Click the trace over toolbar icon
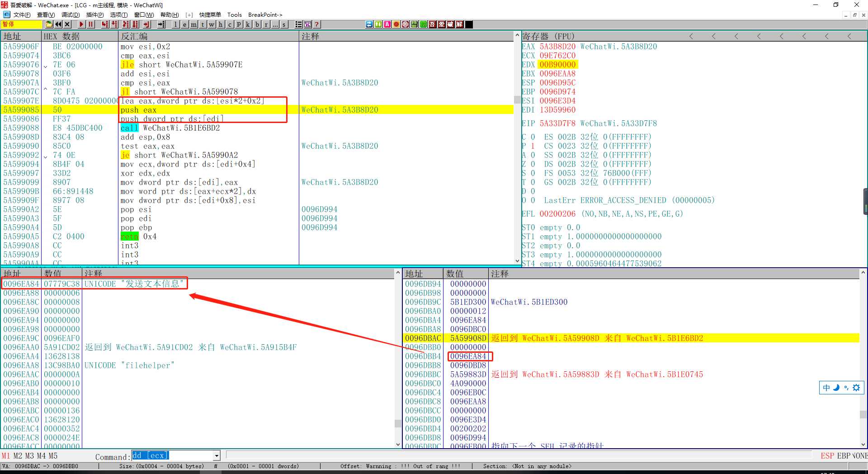Image resolution: width=868 pixels, height=474 pixels. click(135, 24)
